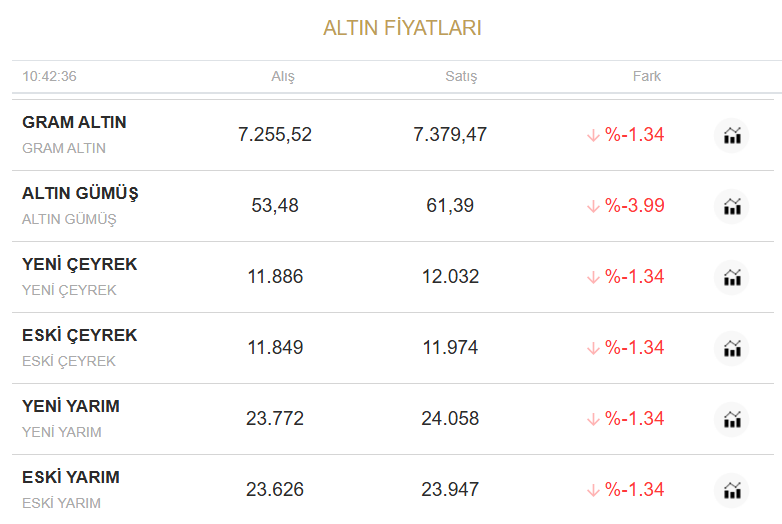The width and height of the screenshot is (782, 524).
Task: Open the chart icon for Yeni Yarım
Action: coord(732,419)
